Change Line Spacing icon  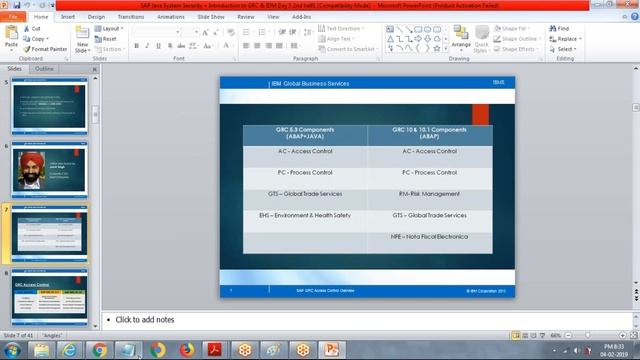pos(308,32)
